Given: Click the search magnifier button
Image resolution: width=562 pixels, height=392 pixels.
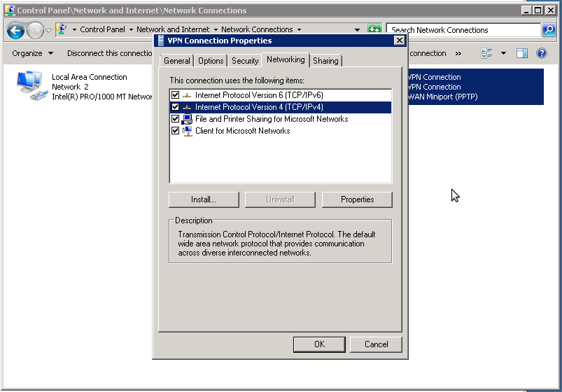Looking at the screenshot, I should (549, 30).
